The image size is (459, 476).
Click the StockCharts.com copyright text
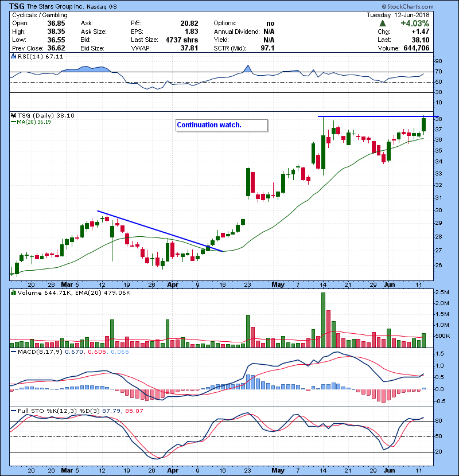point(408,6)
